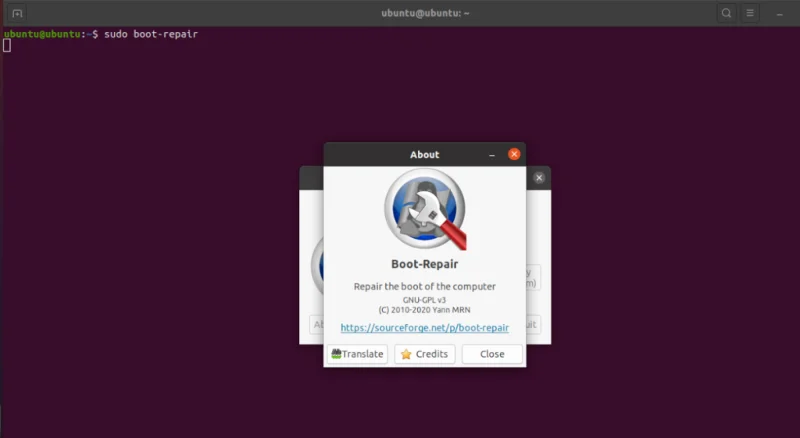Click the partly hidden repair button at right
The width and height of the screenshot is (800, 438).
(533, 278)
